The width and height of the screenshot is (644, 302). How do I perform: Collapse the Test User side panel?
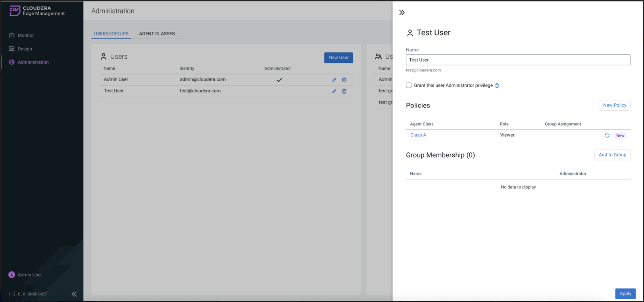(402, 13)
